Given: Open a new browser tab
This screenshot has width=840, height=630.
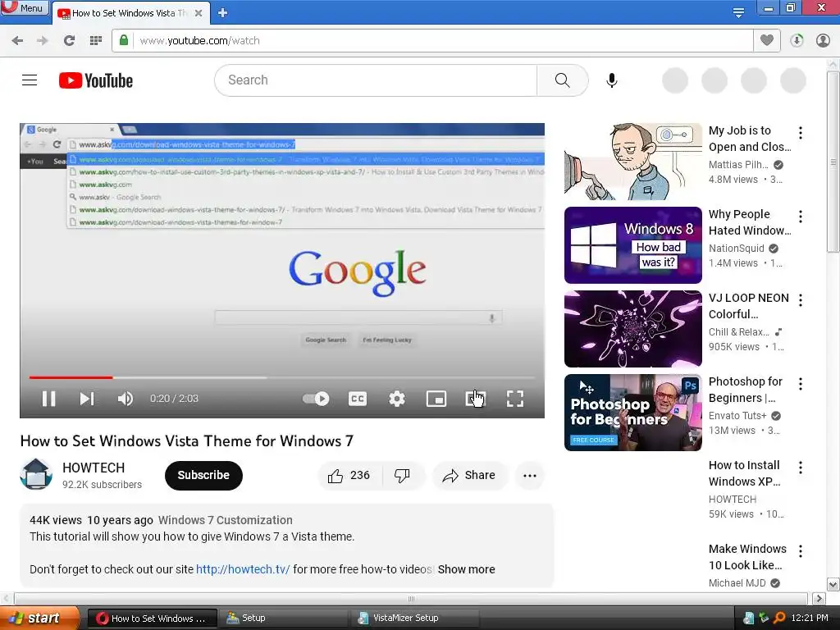Looking at the screenshot, I should tap(223, 13).
